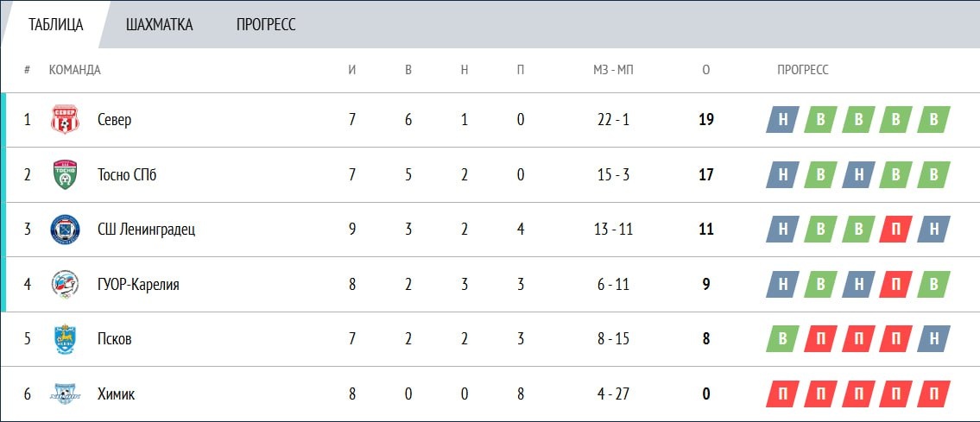
Task: Select the Таблица tab
Action: tap(55, 24)
